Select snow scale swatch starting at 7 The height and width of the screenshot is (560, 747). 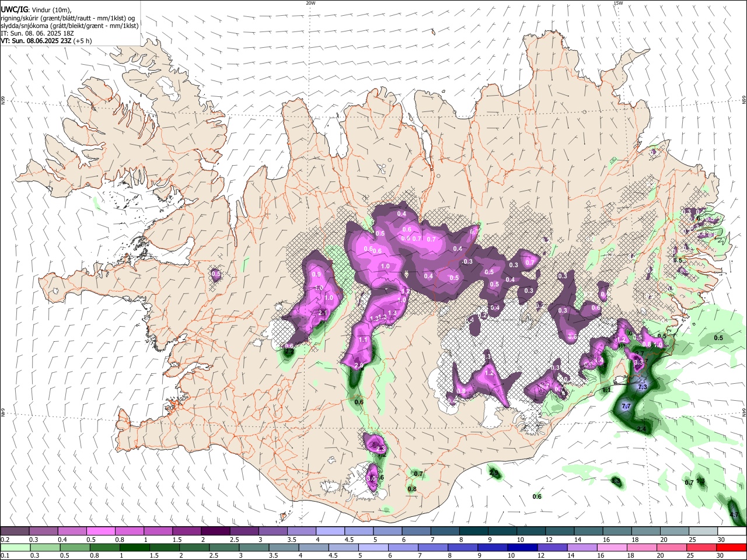click(x=445, y=531)
